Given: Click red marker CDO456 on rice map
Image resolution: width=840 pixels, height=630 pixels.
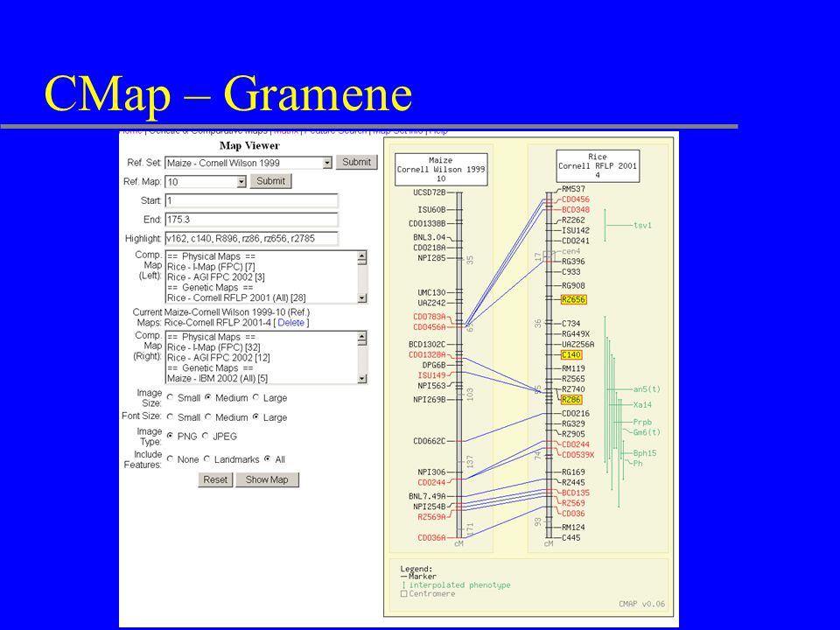Looking at the screenshot, I should tap(576, 199).
